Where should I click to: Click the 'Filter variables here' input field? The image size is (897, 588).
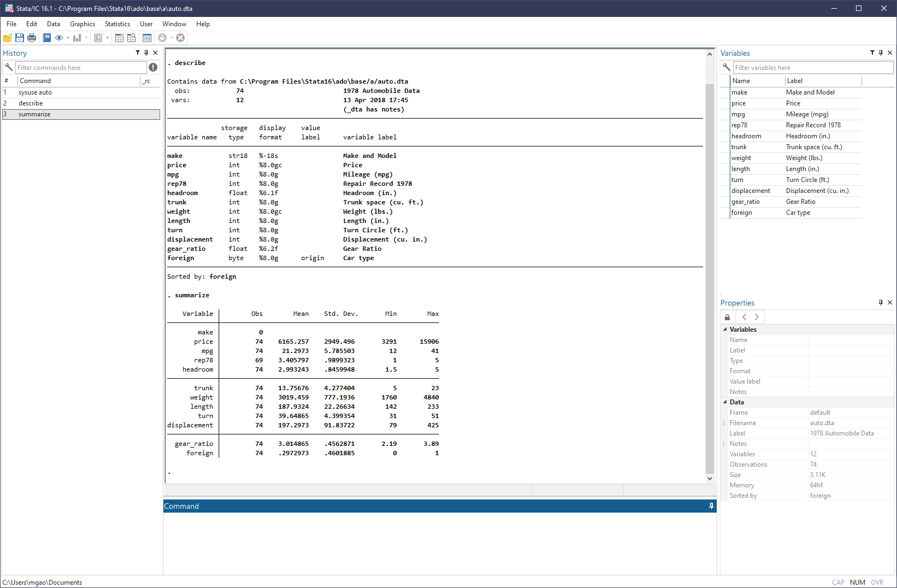813,68
